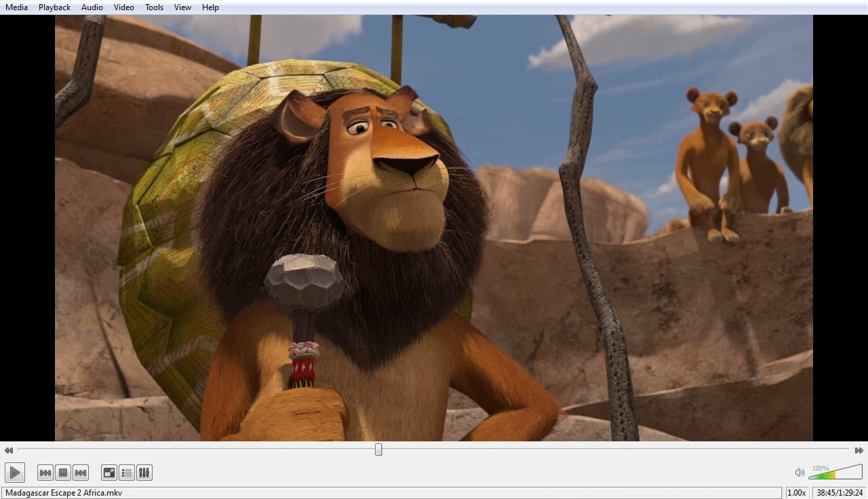Viewport: 868px width, 499px height.
Task: Open the Tools menu
Action: (x=155, y=7)
